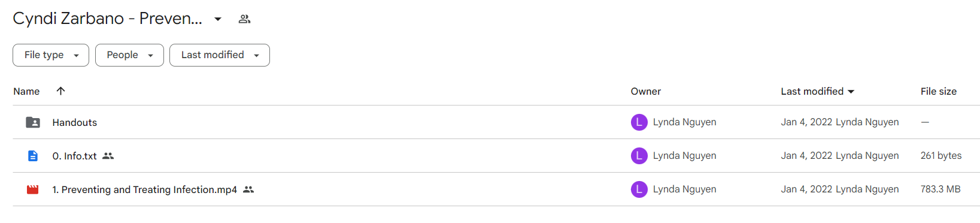Click the Handouts shared folder icon
This screenshot has height=223, width=980.
click(x=33, y=122)
